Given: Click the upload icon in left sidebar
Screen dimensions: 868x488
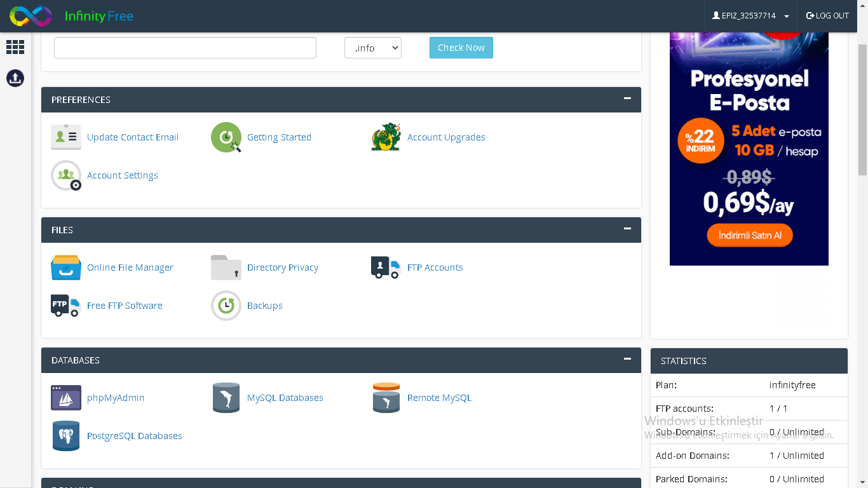Looking at the screenshot, I should click(15, 78).
